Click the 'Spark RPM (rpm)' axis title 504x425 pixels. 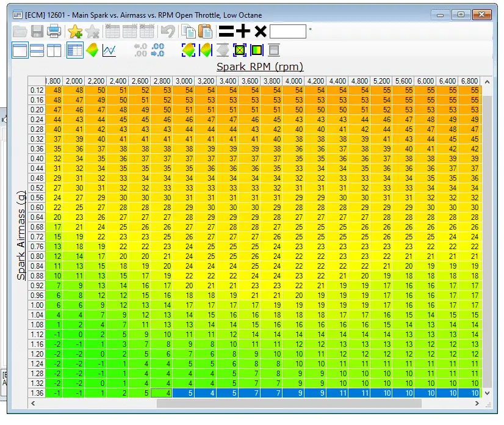[x=260, y=67]
